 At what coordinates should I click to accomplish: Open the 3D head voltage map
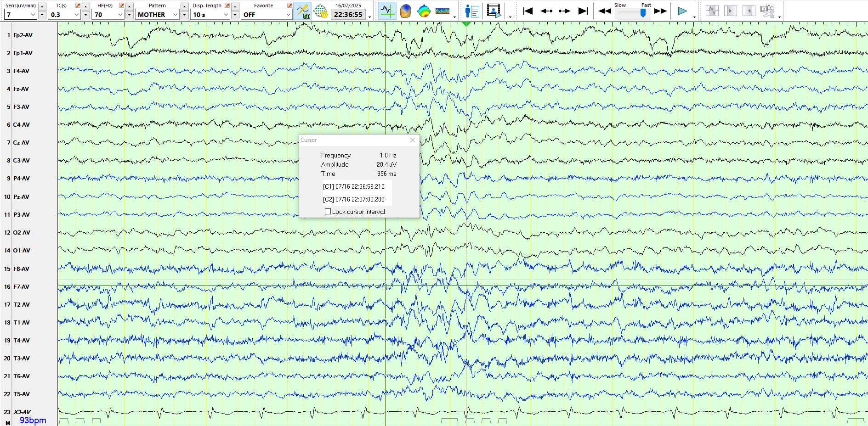tap(405, 11)
